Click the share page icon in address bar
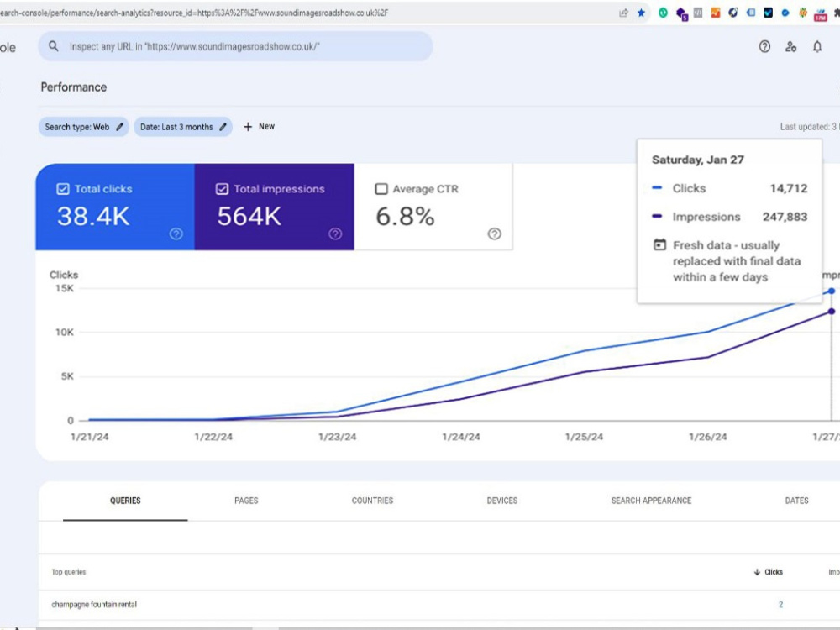This screenshot has height=630, width=840. coord(623,13)
